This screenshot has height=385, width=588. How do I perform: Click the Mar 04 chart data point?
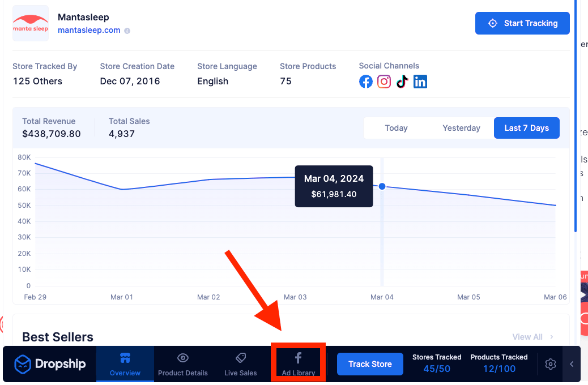pyautogui.click(x=382, y=186)
